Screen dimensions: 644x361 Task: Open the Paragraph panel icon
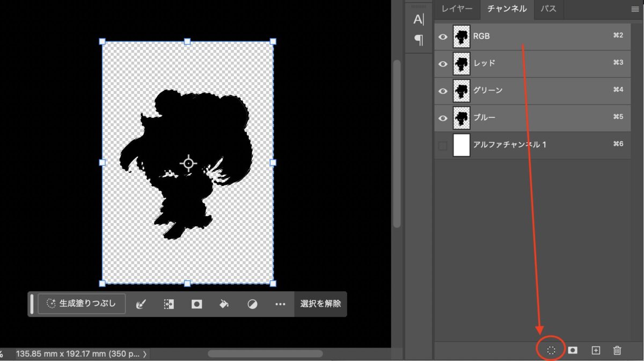419,40
